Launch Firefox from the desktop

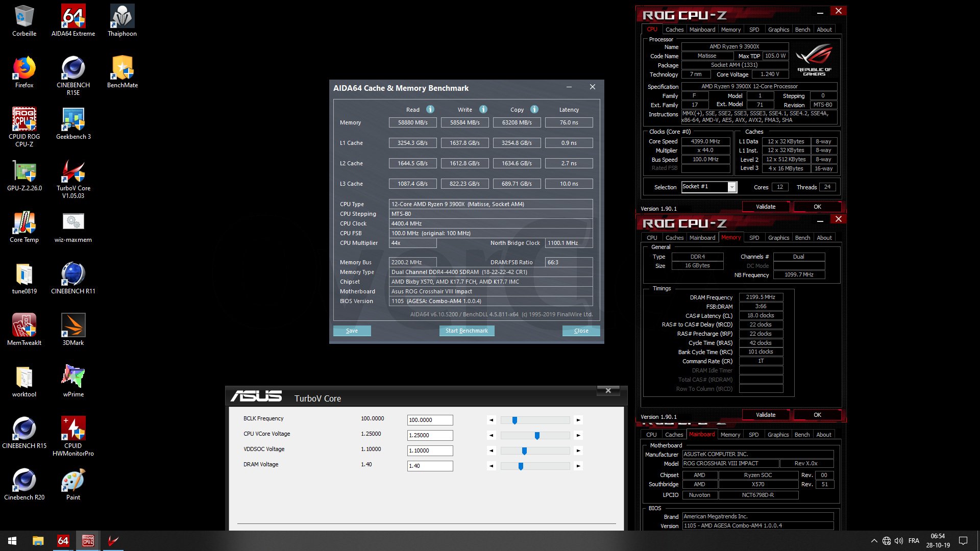(24, 72)
